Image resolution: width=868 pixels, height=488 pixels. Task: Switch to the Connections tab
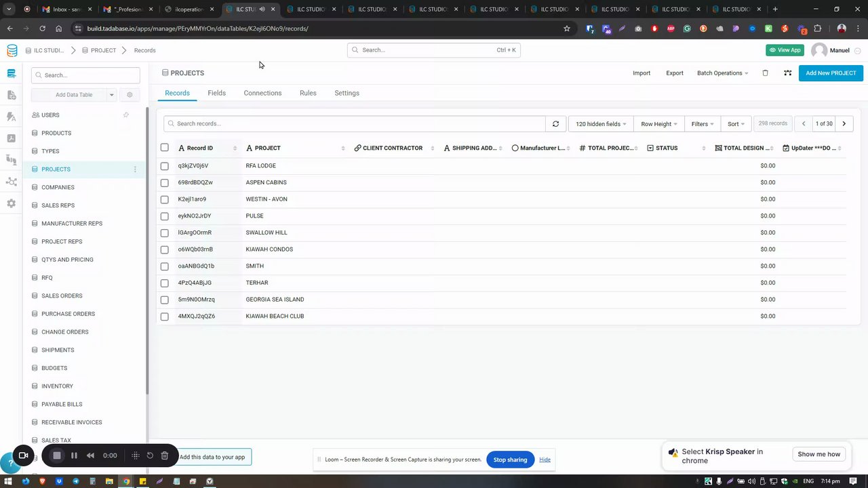click(262, 93)
